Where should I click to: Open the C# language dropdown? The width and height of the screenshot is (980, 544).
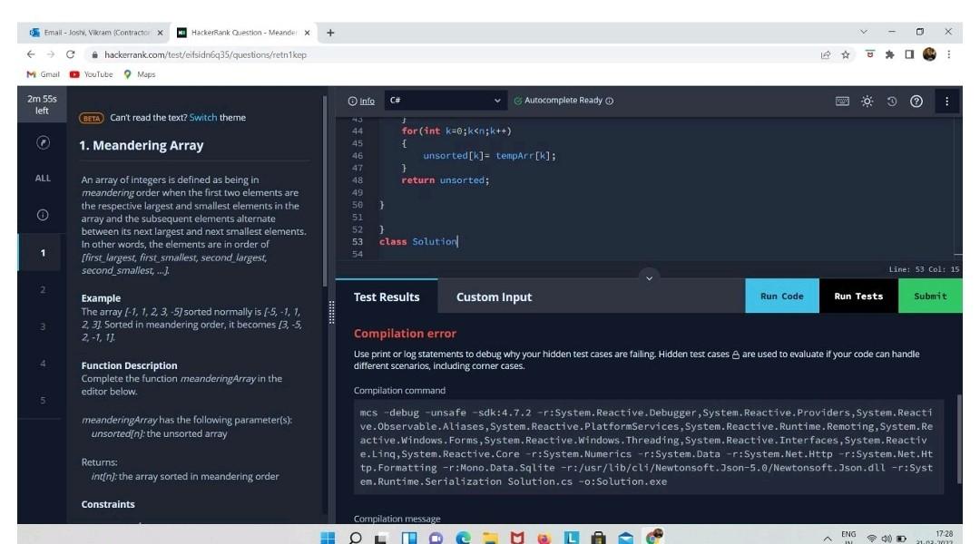445,100
